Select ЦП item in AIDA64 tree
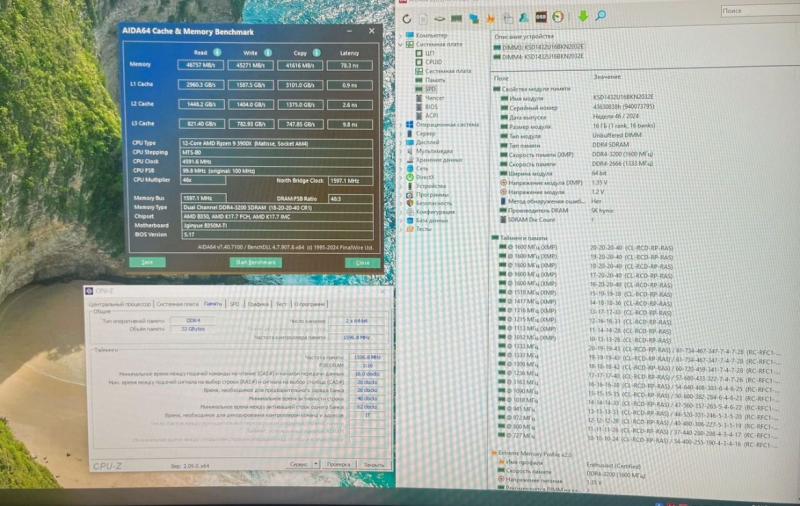The width and height of the screenshot is (800, 506). coord(425,53)
